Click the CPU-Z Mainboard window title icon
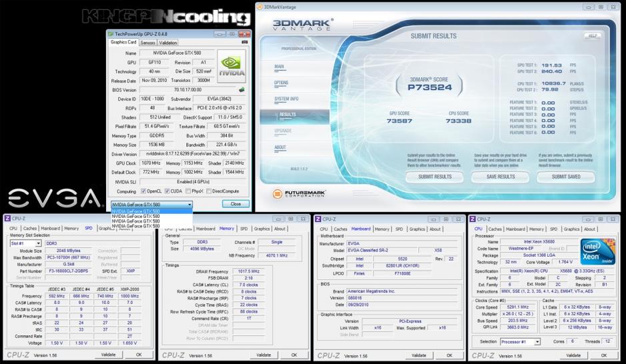Screen dimensions: 626x364 click(318, 219)
